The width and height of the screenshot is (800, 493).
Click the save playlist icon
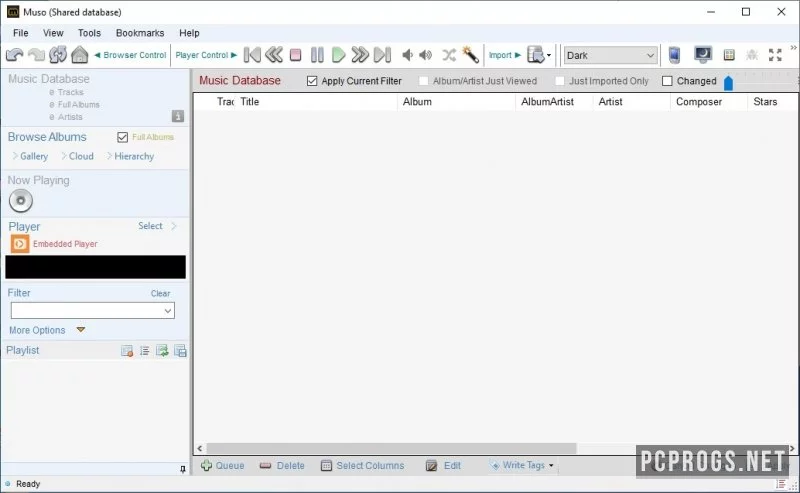tap(180, 351)
